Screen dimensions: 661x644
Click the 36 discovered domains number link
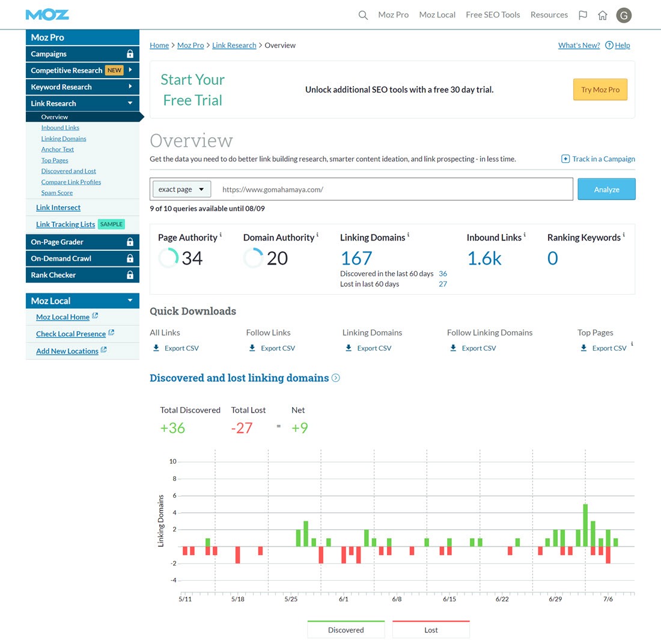[x=443, y=274]
